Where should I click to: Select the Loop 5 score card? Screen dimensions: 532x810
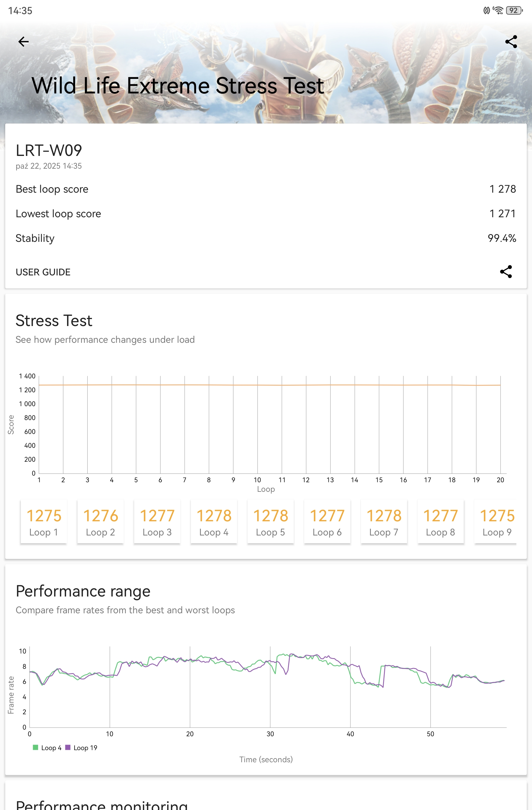270,521
